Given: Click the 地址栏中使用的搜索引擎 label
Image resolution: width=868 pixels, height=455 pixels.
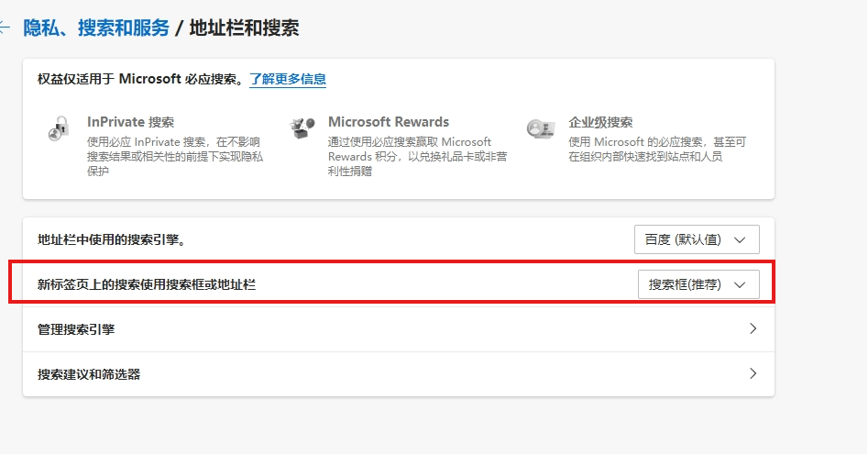Looking at the screenshot, I should [x=111, y=239].
